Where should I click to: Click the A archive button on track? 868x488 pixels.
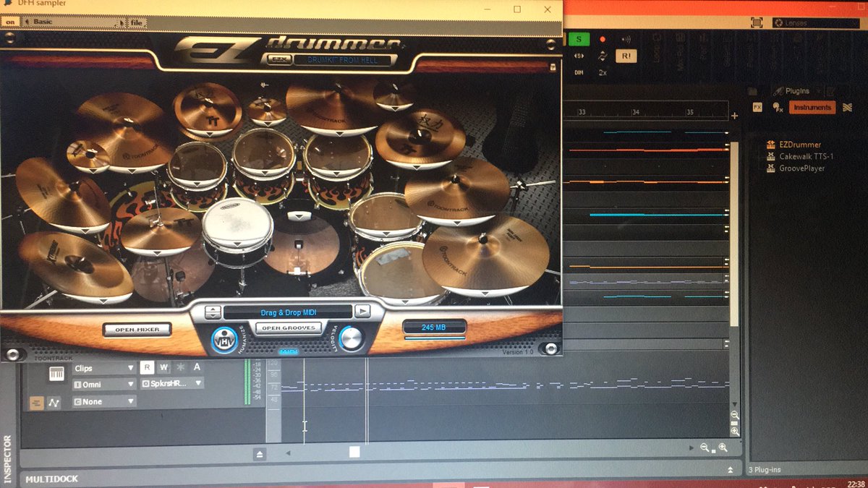(197, 367)
